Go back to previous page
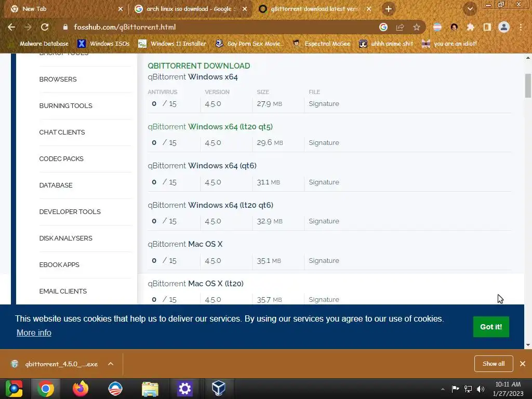Screen dimensions: 532x399 [x=11, y=27]
